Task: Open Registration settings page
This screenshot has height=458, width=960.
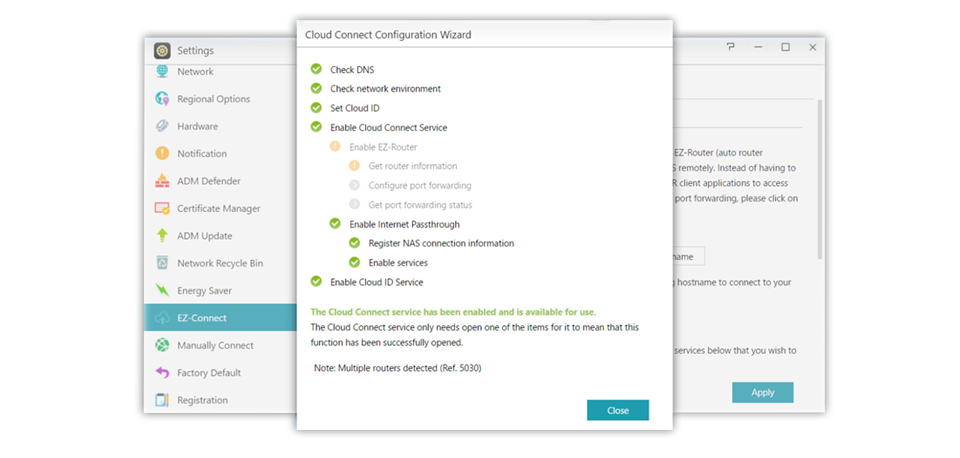Action: pyautogui.click(x=202, y=400)
